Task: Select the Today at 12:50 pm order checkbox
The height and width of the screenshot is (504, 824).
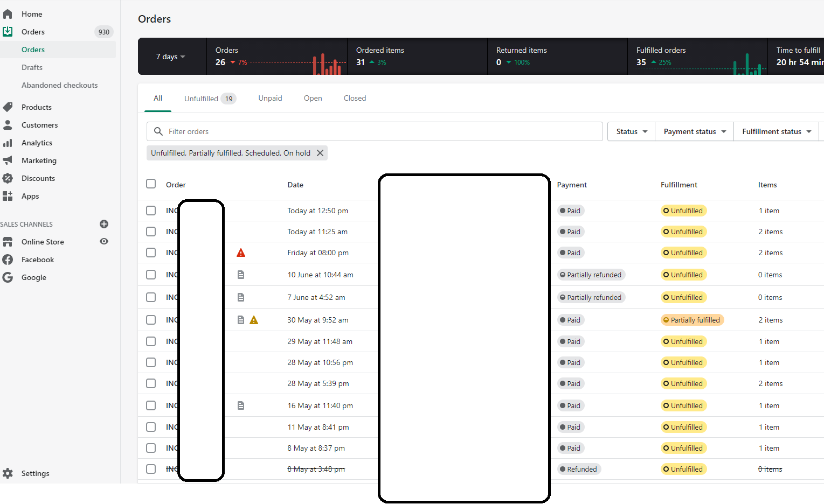Action: click(151, 211)
